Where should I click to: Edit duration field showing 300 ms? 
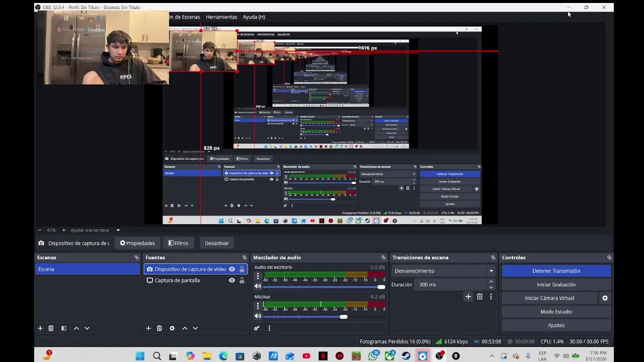click(x=451, y=285)
